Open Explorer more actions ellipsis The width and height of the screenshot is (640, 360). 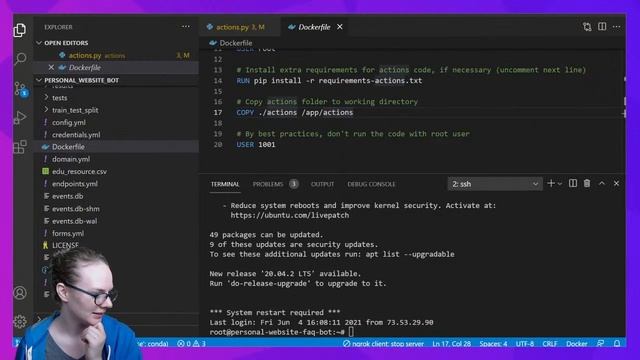coord(186,27)
